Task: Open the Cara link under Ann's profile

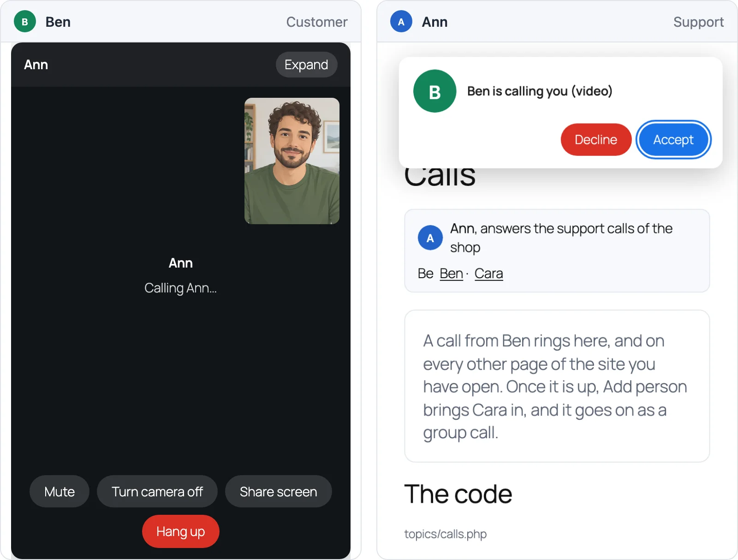Action: [x=488, y=274]
